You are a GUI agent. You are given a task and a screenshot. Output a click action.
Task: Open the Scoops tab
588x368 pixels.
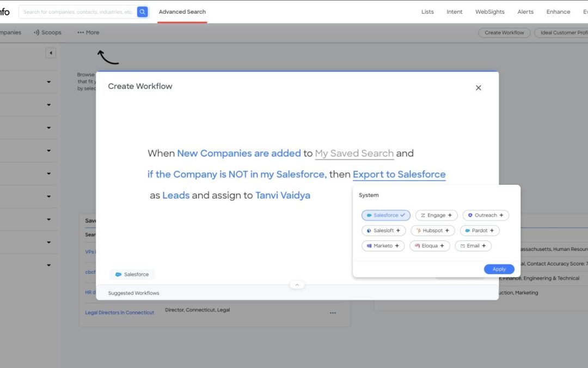pos(47,32)
